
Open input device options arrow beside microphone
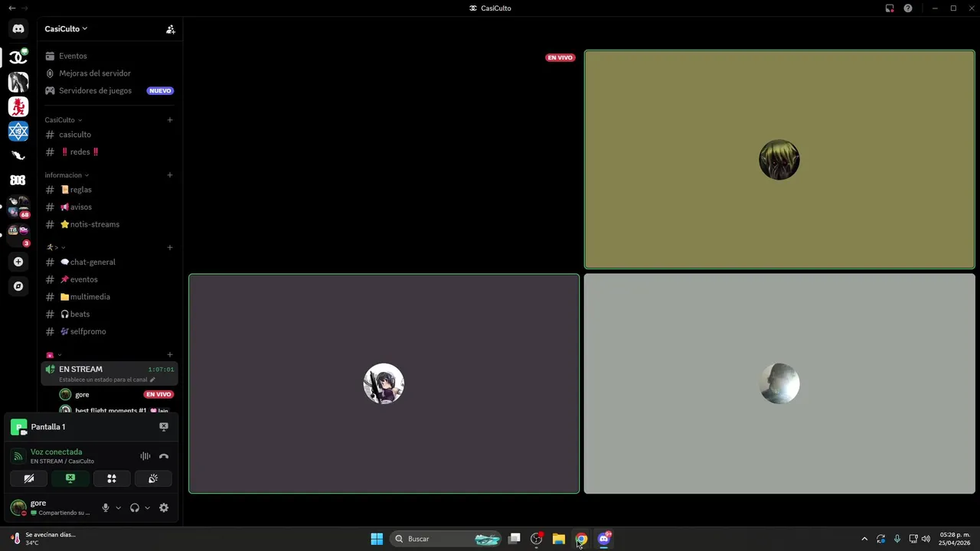118,507
